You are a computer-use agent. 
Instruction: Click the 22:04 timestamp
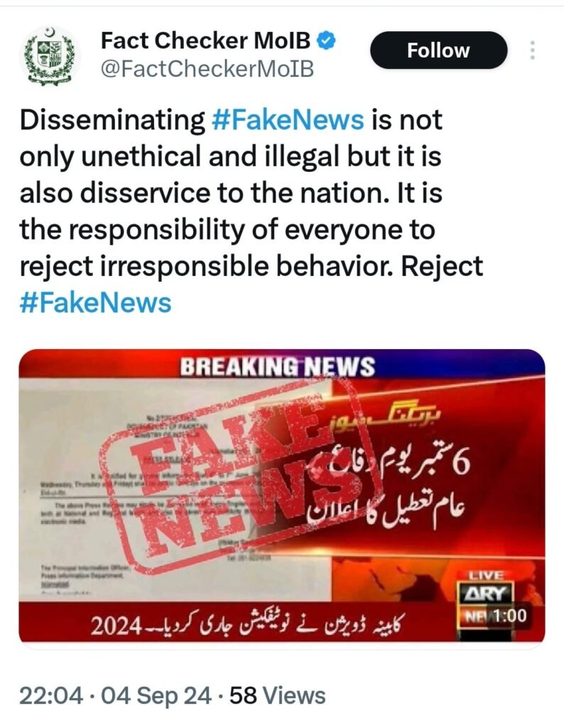pyautogui.click(x=51, y=696)
